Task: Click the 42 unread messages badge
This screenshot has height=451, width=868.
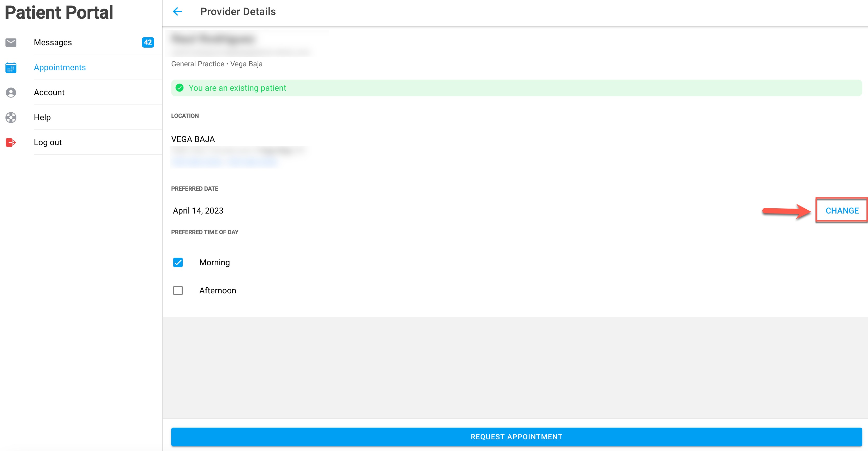Action: click(x=148, y=42)
